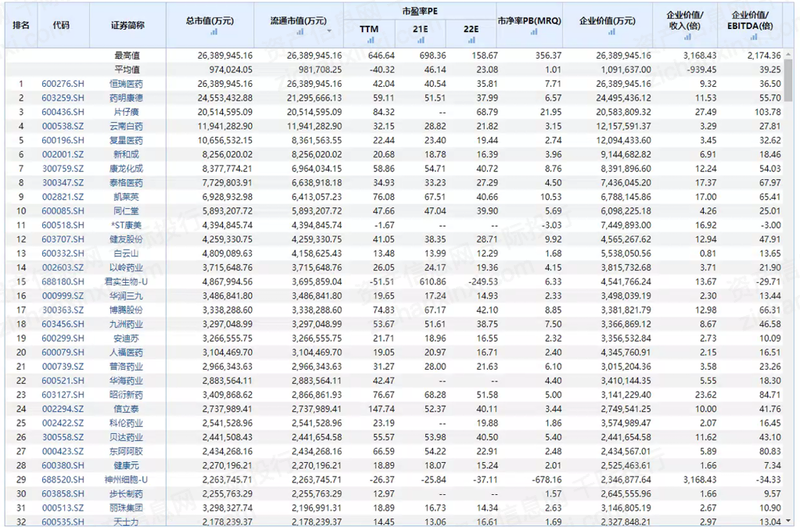Open stock code 688180.SH
Viewport: 800px width, 527px height.
pos(63,282)
